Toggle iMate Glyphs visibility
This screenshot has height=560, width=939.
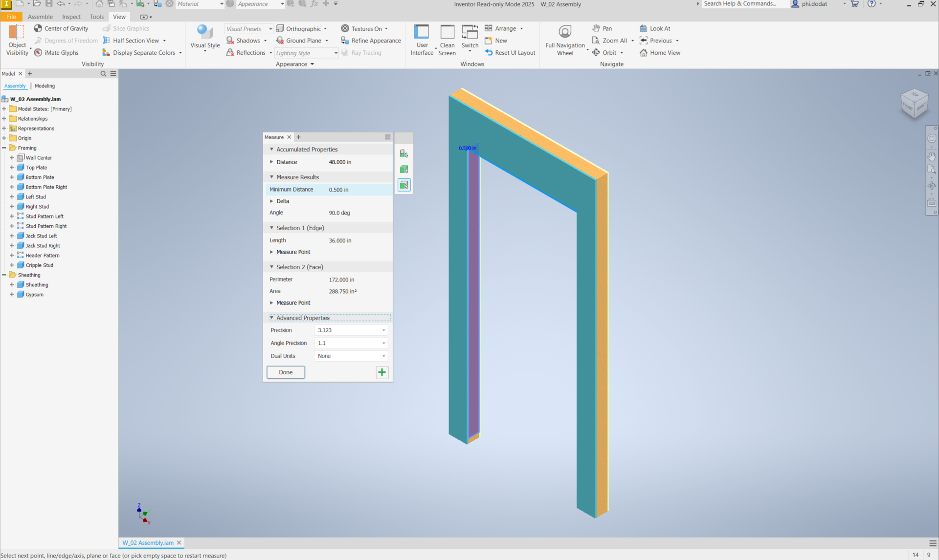(56, 53)
